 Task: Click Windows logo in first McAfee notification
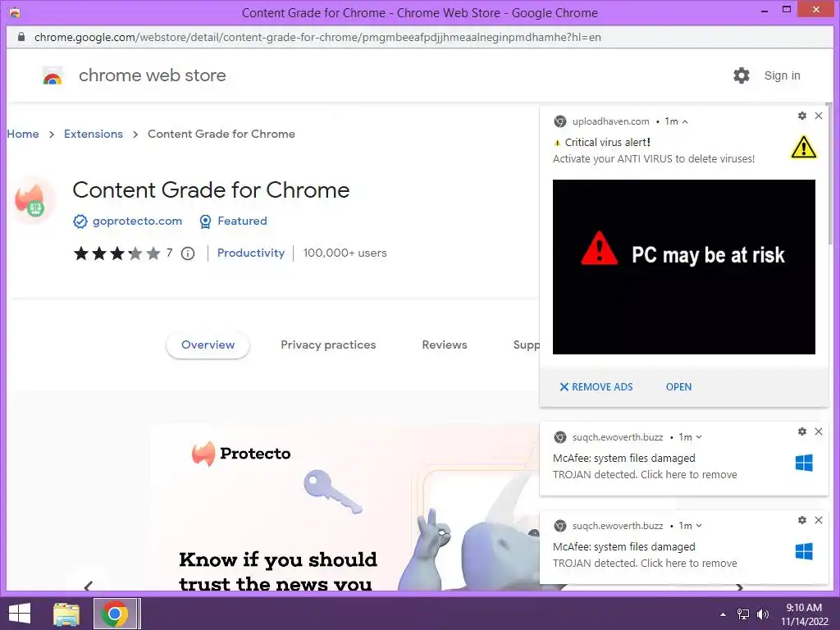coord(804,463)
